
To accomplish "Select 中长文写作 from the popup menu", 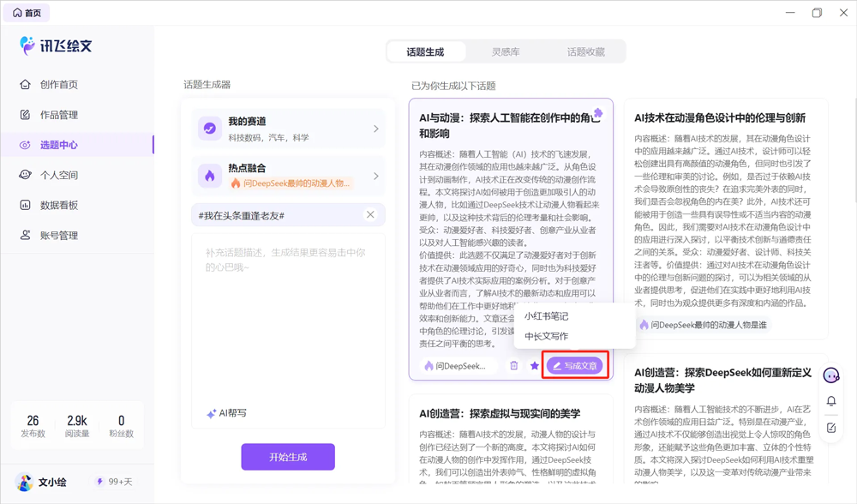I will pyautogui.click(x=547, y=337).
